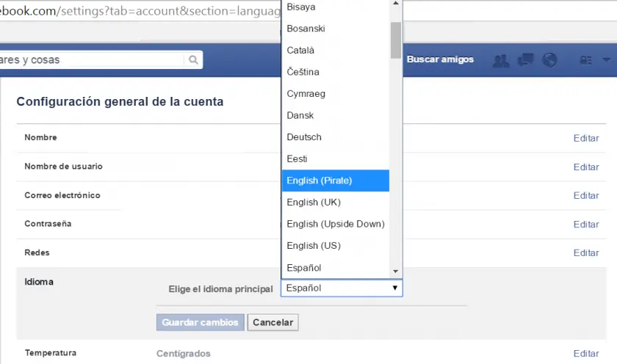The image size is (617, 364).
Task: Open the notifications globe icon
Action: [549, 59]
